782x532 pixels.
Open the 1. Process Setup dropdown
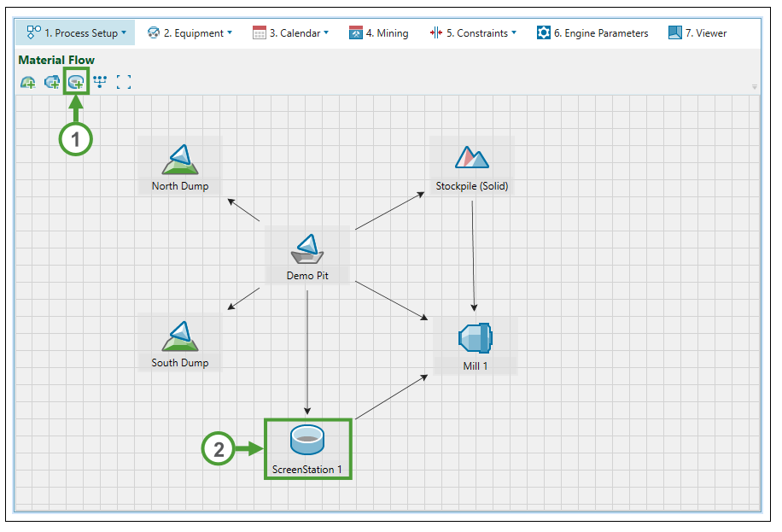(76, 33)
